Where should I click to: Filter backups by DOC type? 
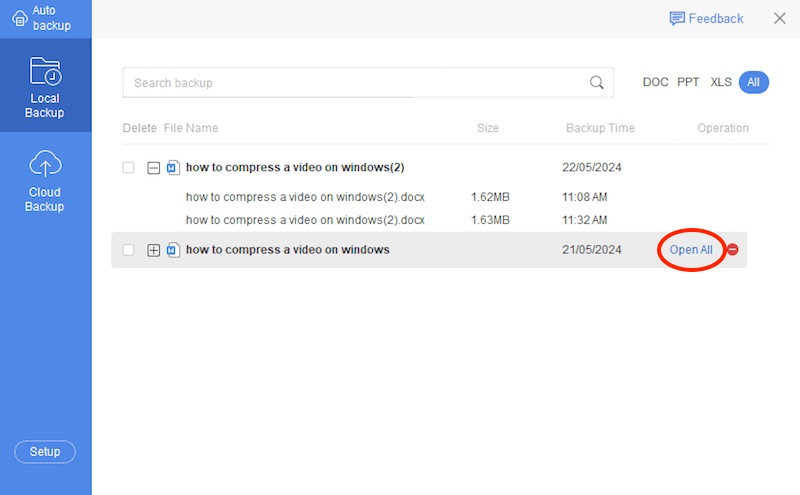655,82
